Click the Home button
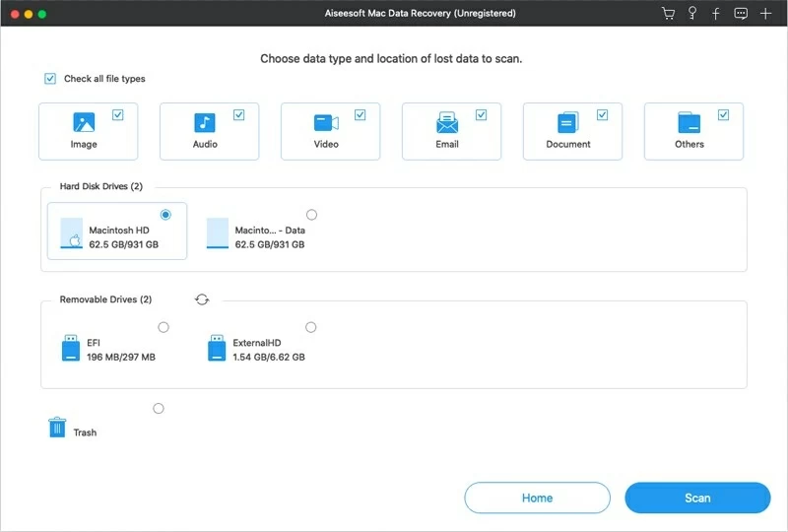 click(x=537, y=498)
